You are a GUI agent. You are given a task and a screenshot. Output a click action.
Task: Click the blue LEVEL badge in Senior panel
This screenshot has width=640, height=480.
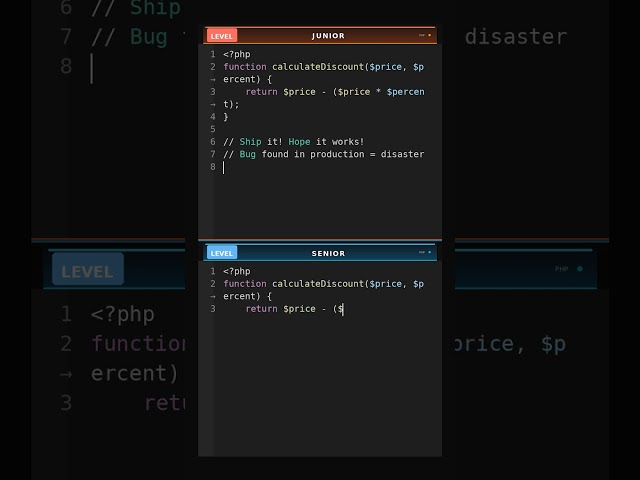221,253
